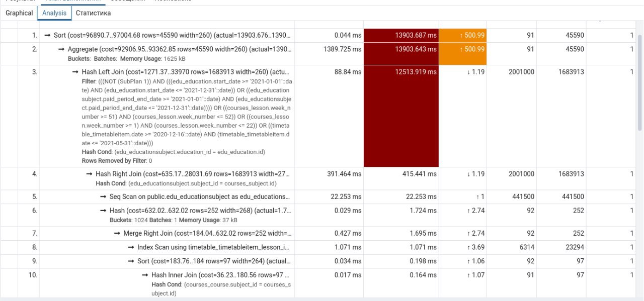Image resolution: width=644 pixels, height=301 pixels.
Task: Select the Analysis tab
Action: [54, 13]
